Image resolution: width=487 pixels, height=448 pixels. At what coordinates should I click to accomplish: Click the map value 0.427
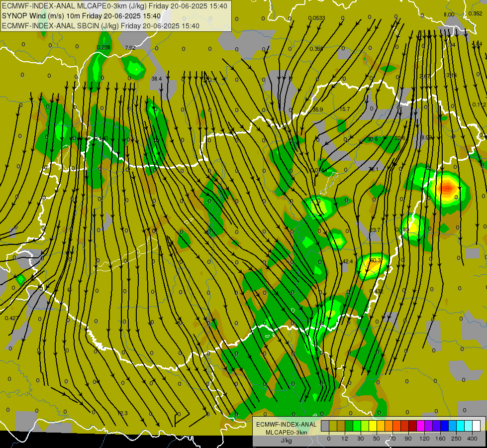tap(11, 318)
